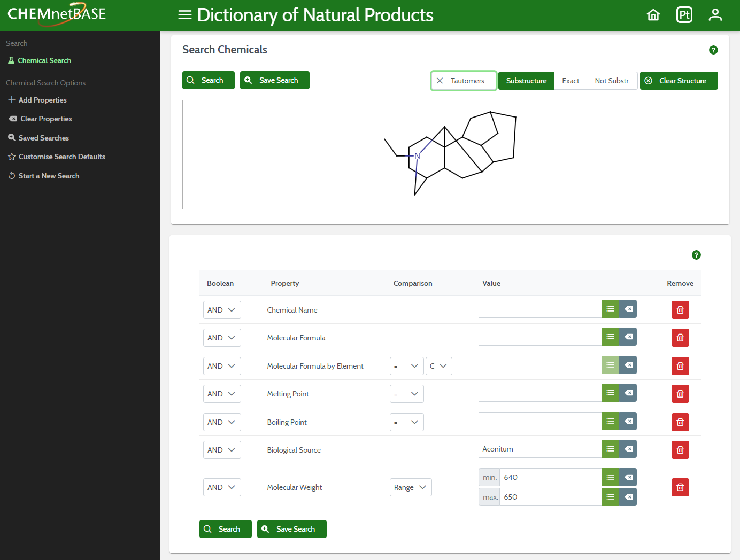Open comparison dropdown for Melting Point
The width and height of the screenshot is (740, 560).
click(x=407, y=394)
